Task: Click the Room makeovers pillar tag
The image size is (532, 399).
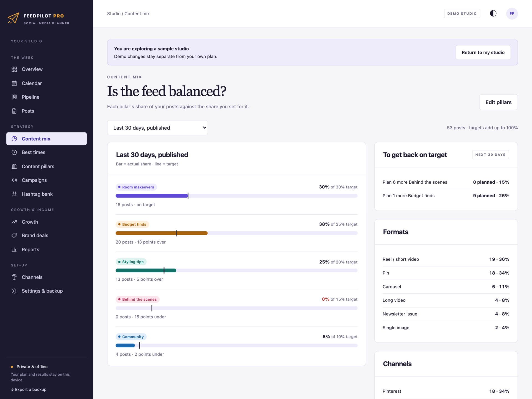Action: [x=136, y=187]
